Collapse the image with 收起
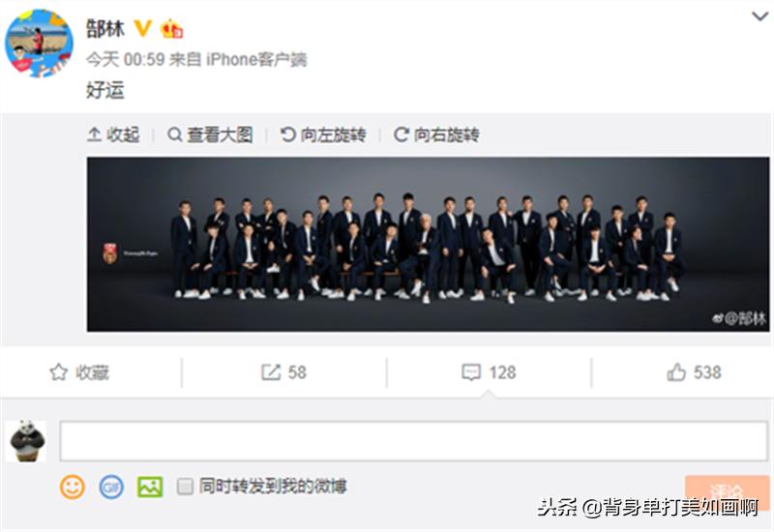Image resolution: width=774 pixels, height=532 pixels. tap(113, 134)
